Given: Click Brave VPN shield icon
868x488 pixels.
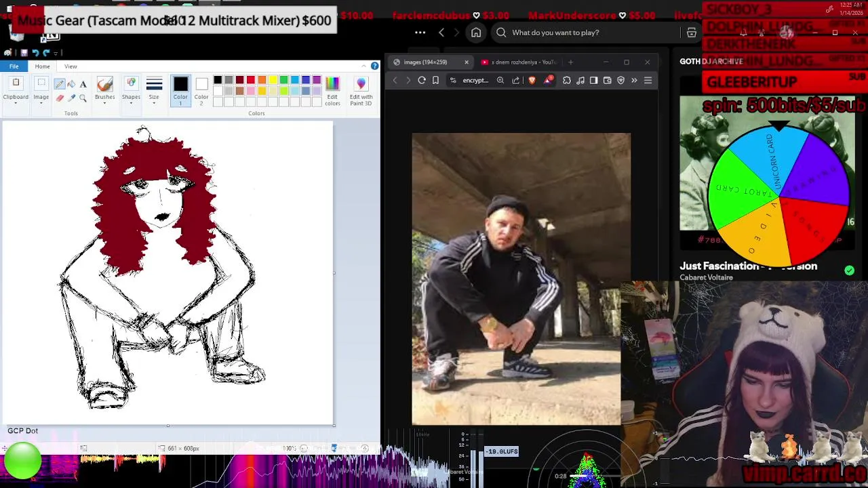Looking at the screenshot, I should coord(620,80).
